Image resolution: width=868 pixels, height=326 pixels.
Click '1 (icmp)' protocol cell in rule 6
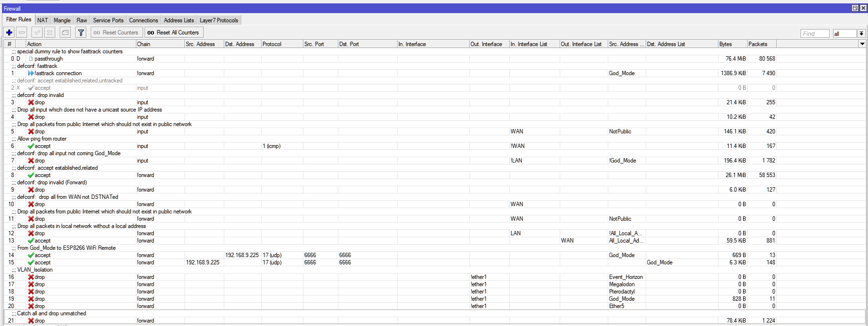coord(271,146)
